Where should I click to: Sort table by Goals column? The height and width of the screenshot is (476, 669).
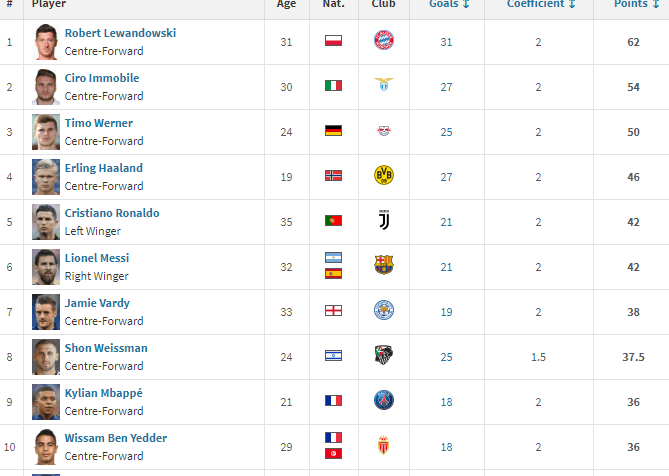(x=449, y=4)
